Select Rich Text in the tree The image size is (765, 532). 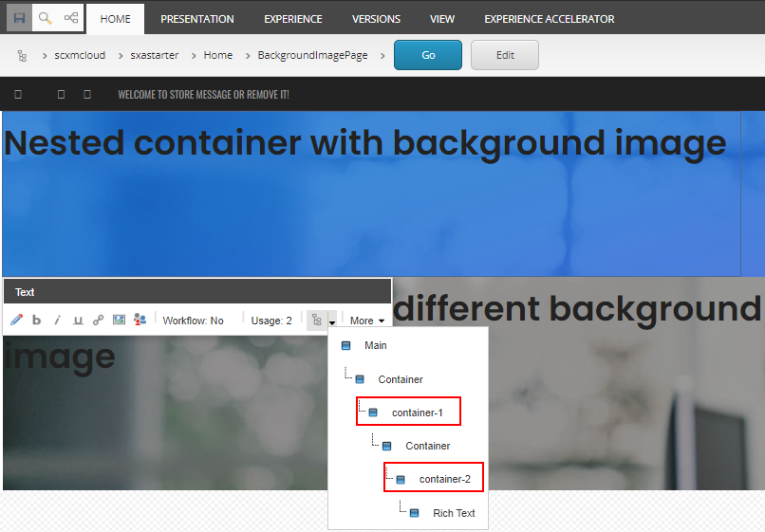coord(455,513)
